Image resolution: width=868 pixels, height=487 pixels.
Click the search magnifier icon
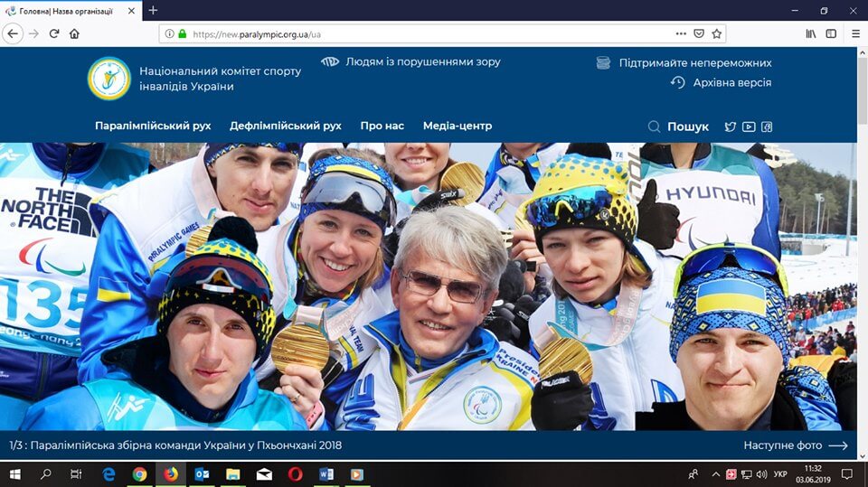click(x=654, y=126)
